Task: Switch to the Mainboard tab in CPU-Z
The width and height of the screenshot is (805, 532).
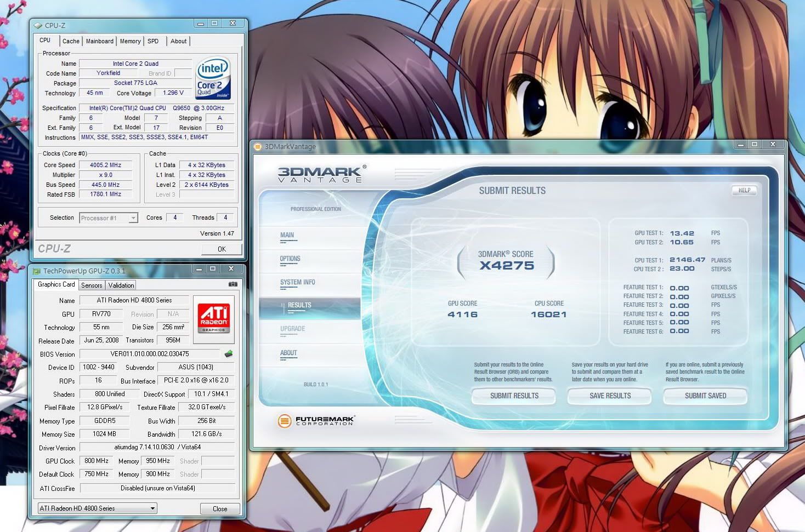Action: pos(100,41)
